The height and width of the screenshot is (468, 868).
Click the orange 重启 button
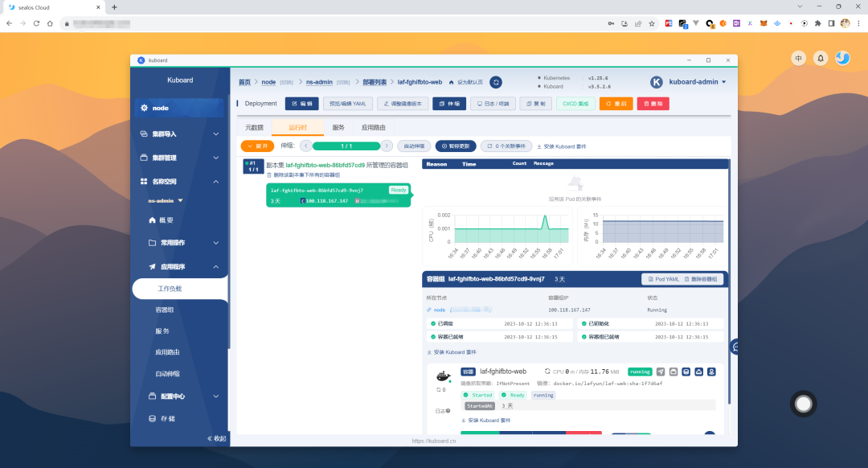click(616, 104)
